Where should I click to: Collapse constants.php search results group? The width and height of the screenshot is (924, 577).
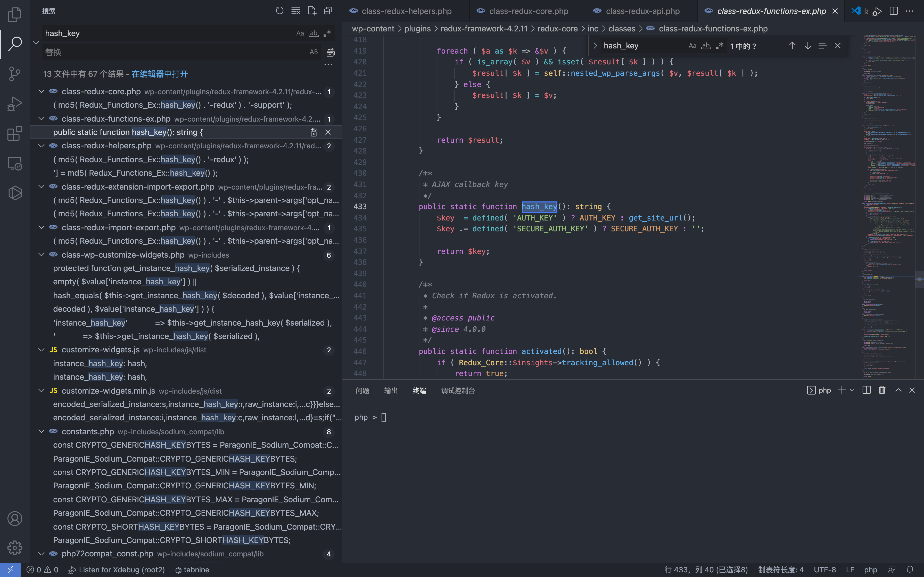(x=41, y=432)
